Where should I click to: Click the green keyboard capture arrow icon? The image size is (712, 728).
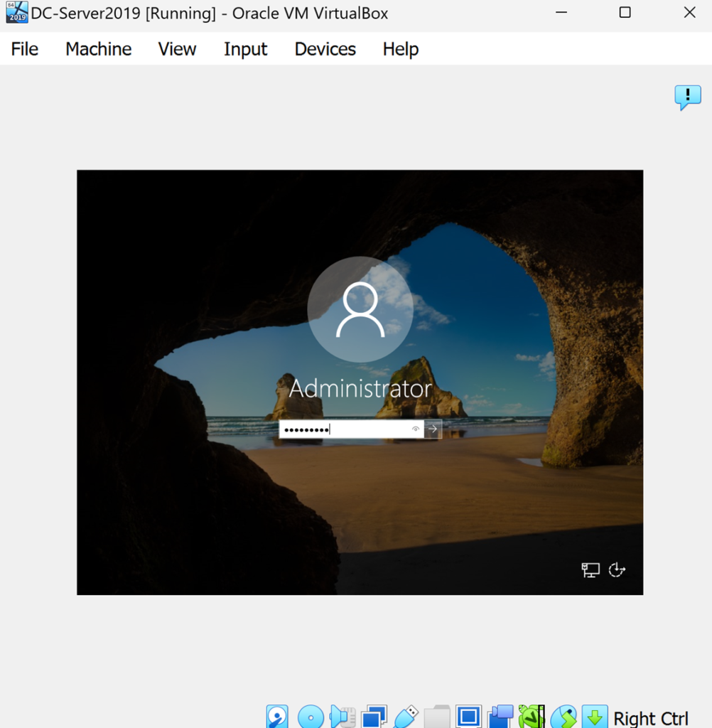coord(595,717)
